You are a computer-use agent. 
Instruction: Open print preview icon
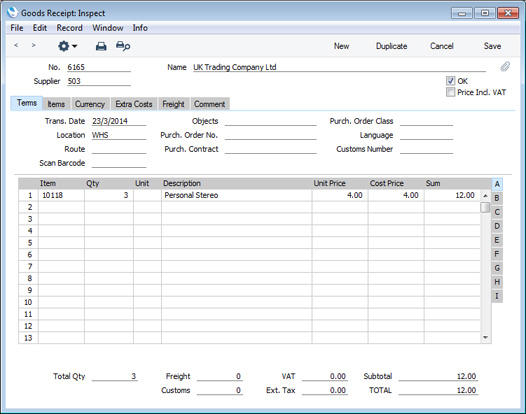[x=123, y=46]
